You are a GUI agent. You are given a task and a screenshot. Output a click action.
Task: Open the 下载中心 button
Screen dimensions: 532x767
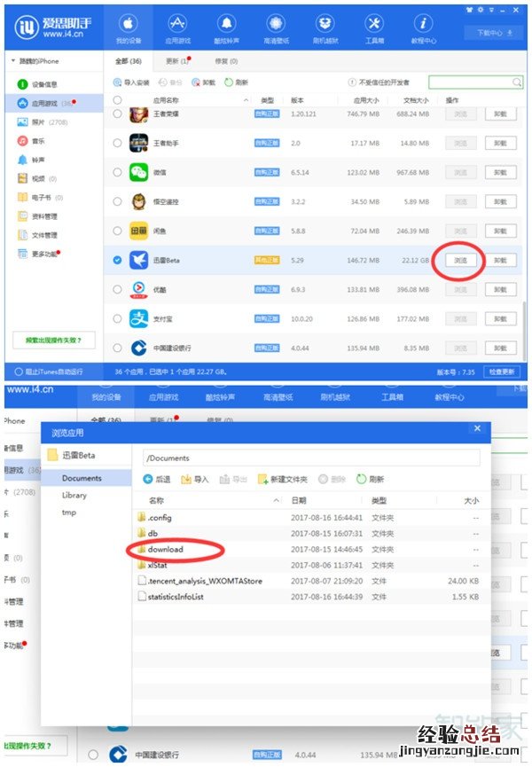tap(495, 33)
